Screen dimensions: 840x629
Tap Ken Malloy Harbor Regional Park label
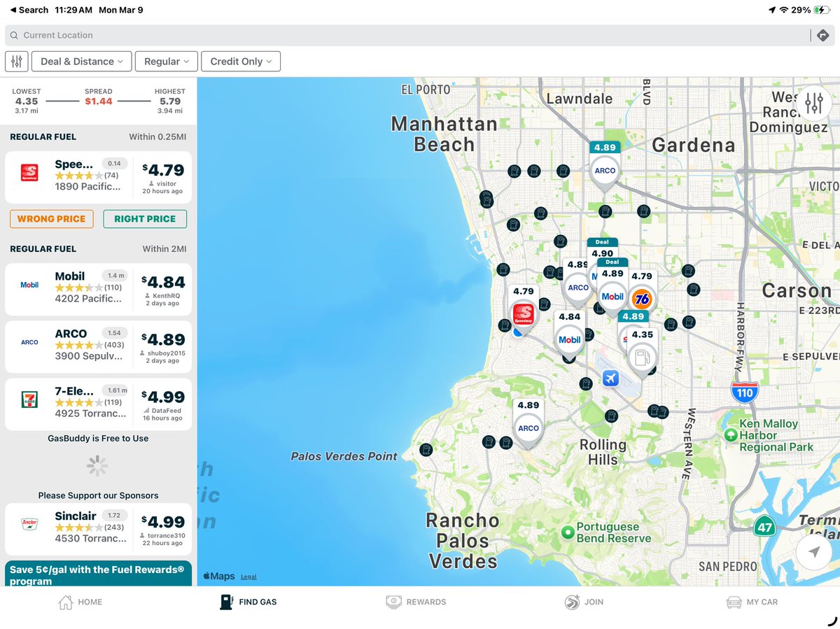(776, 435)
